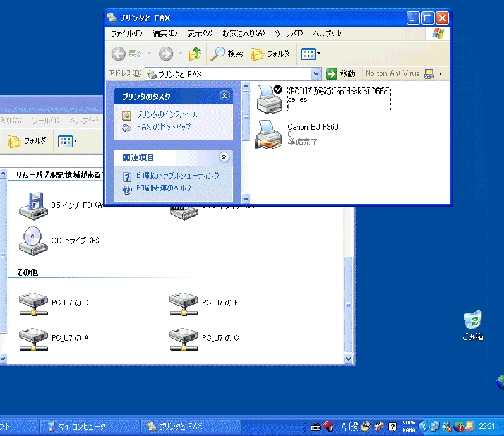Screen dimensions: 504x436
Task: Open the ヘルプ(H) menu in Printers window
Action: (327, 33)
